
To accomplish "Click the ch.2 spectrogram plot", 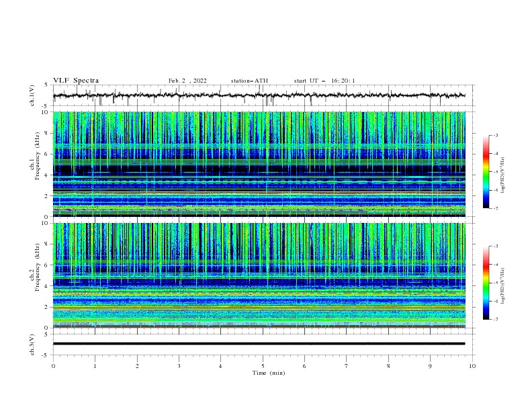I will pos(259,275).
